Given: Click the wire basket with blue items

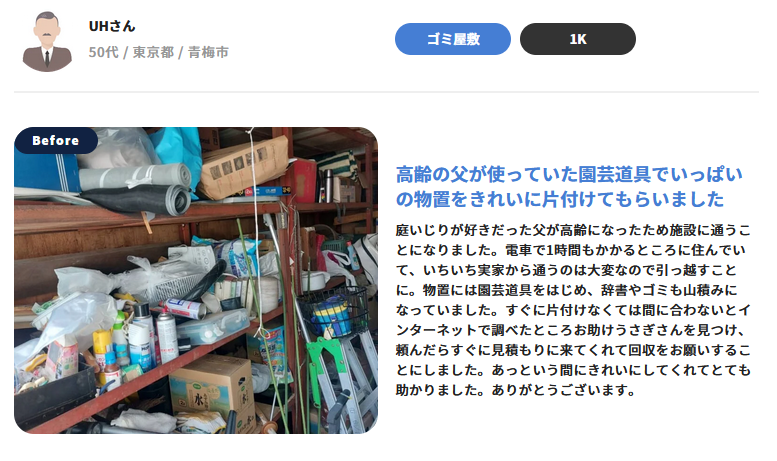Looking at the screenshot, I should coord(333,312).
